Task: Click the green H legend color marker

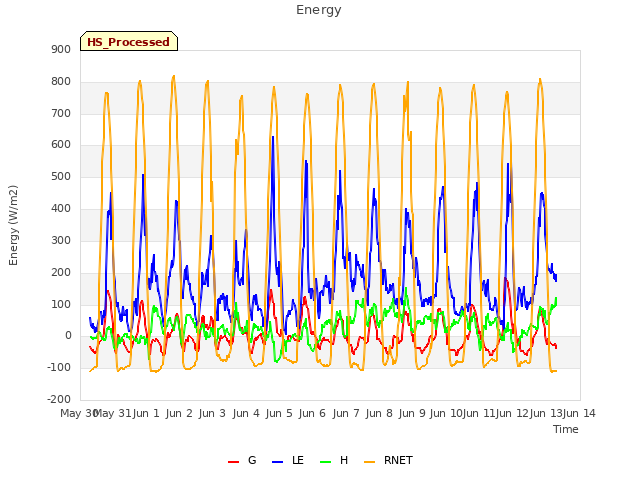Action: coord(326,462)
